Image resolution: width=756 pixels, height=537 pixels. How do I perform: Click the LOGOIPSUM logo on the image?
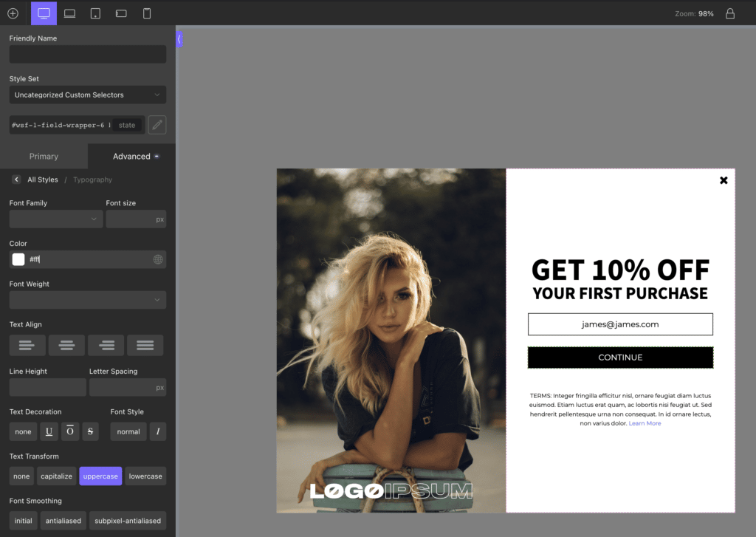pos(391,491)
